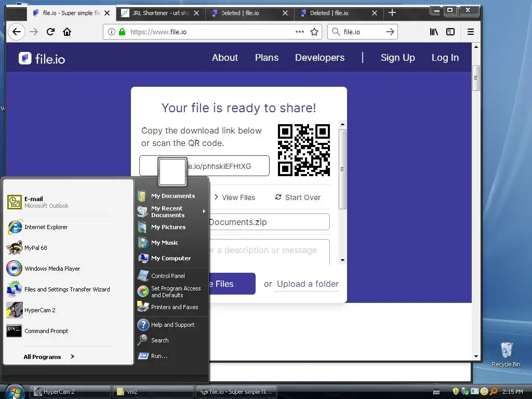Click the Files upload button
Image resolution: width=532 pixels, height=399 pixels.
coord(232,284)
